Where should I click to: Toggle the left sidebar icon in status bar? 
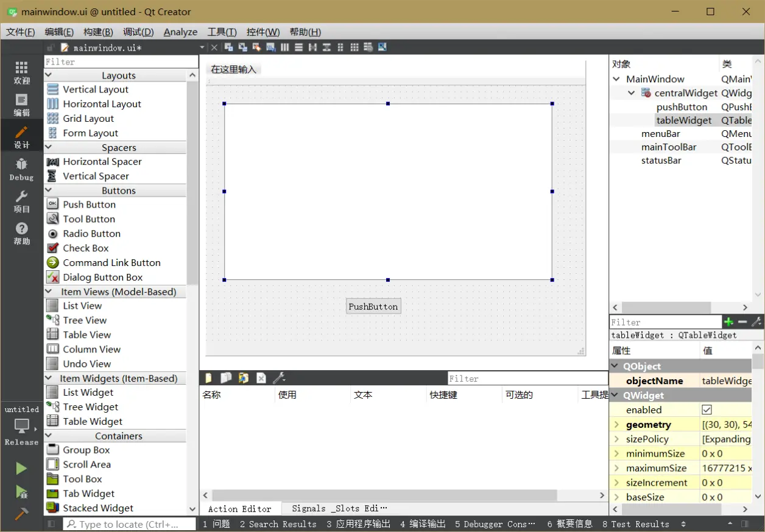coord(51,523)
